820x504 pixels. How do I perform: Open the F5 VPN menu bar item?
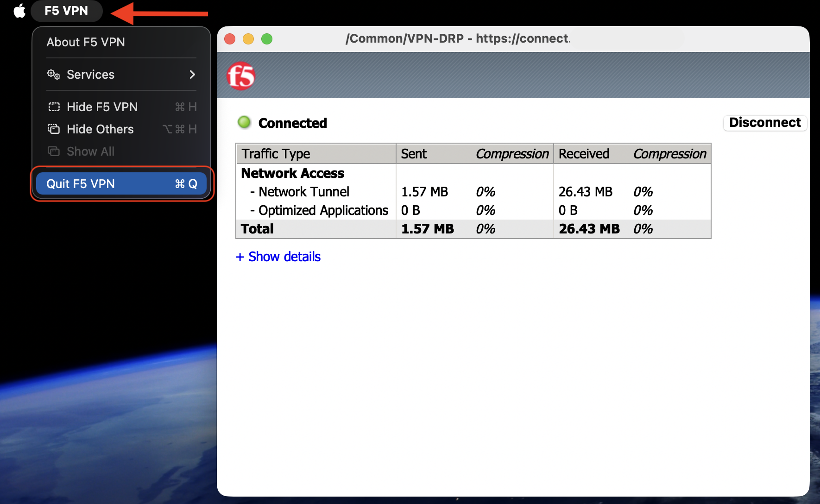point(66,11)
